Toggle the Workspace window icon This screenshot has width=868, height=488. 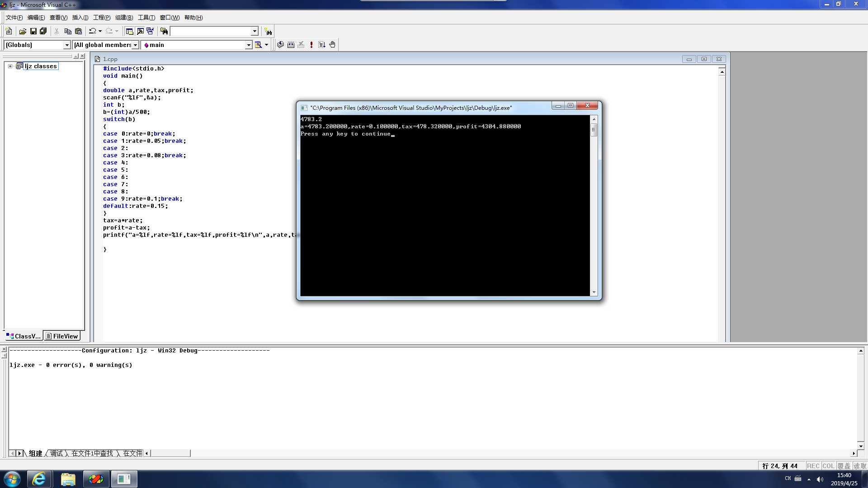coord(130,31)
